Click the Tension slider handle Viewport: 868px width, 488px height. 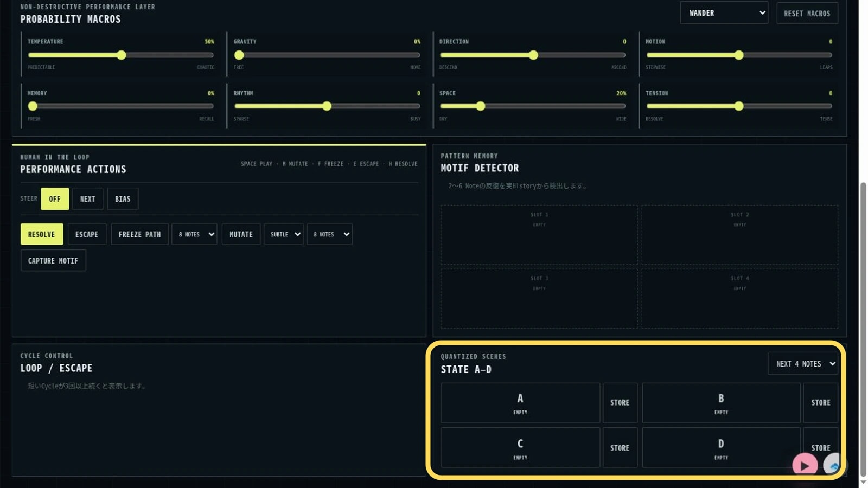pyautogui.click(x=739, y=106)
